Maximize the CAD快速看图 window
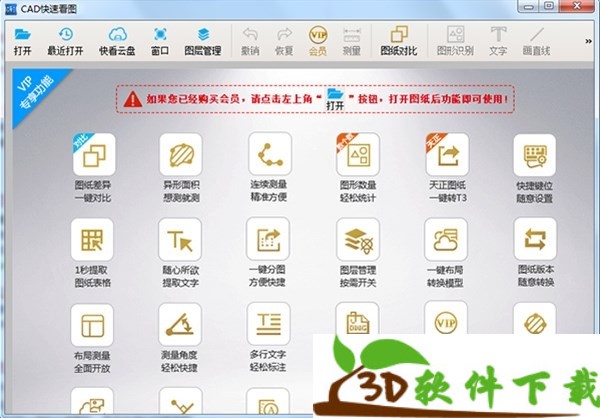Viewport: 600px width, 418px height. click(x=549, y=6)
